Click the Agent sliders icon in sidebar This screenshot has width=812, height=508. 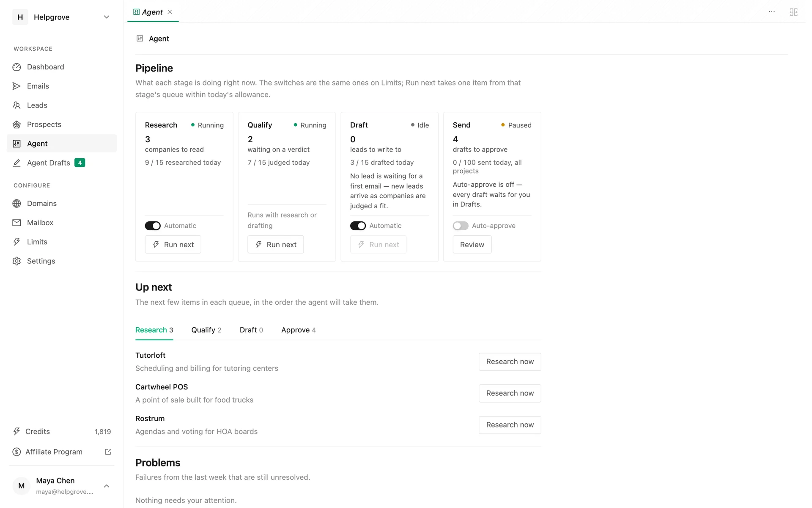click(x=16, y=144)
